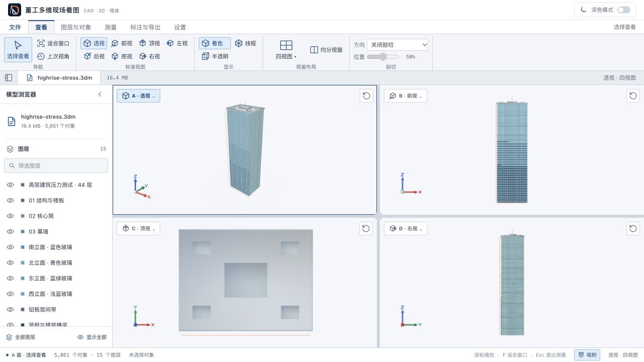Click the 显示全部 button

92,337
